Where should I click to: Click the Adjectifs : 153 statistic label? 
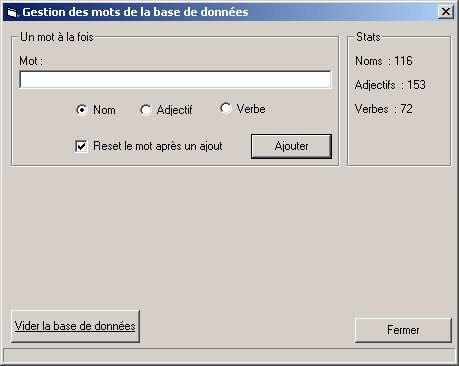390,85
